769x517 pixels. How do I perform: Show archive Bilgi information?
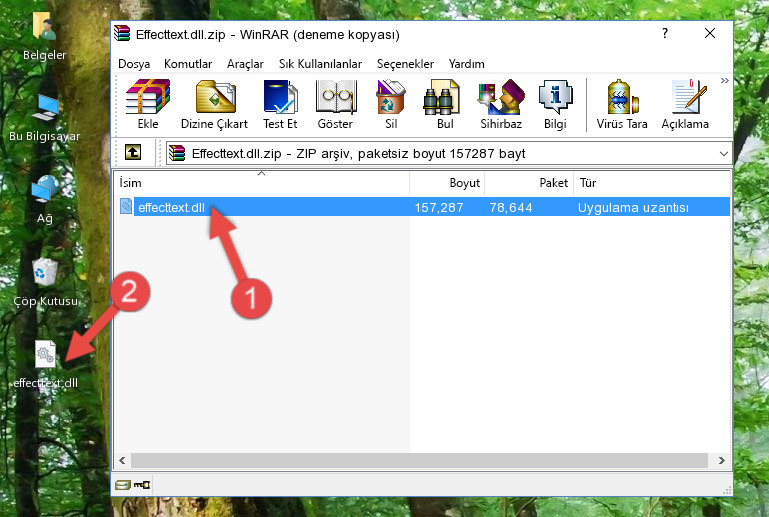(x=555, y=104)
